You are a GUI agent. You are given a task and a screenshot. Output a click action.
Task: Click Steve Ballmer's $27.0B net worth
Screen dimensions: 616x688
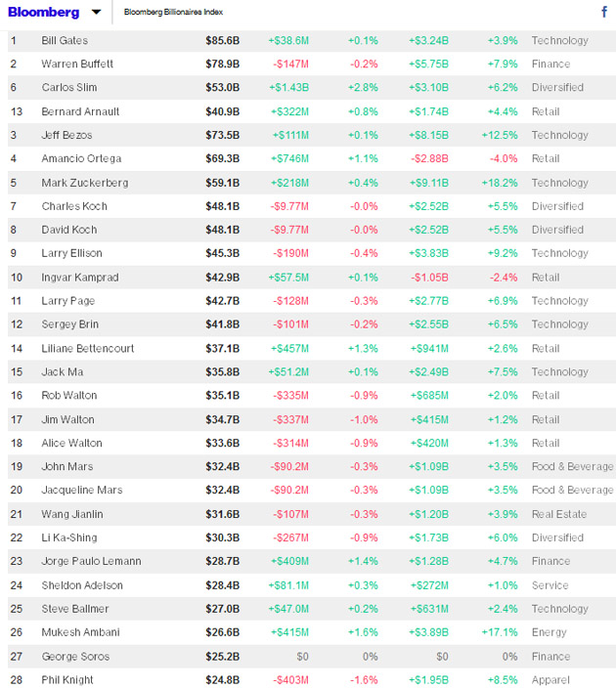pos(220,609)
